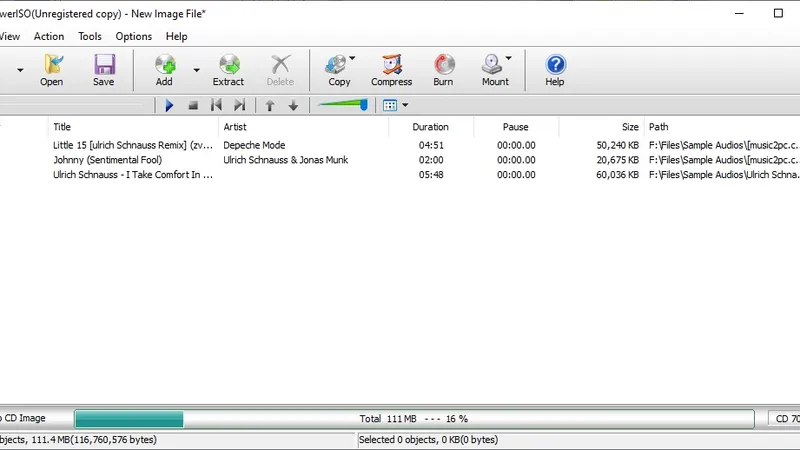Select track Little 15 [ulrich Schnauss Remix]
Screen dimensions: 800x450
coord(133,145)
